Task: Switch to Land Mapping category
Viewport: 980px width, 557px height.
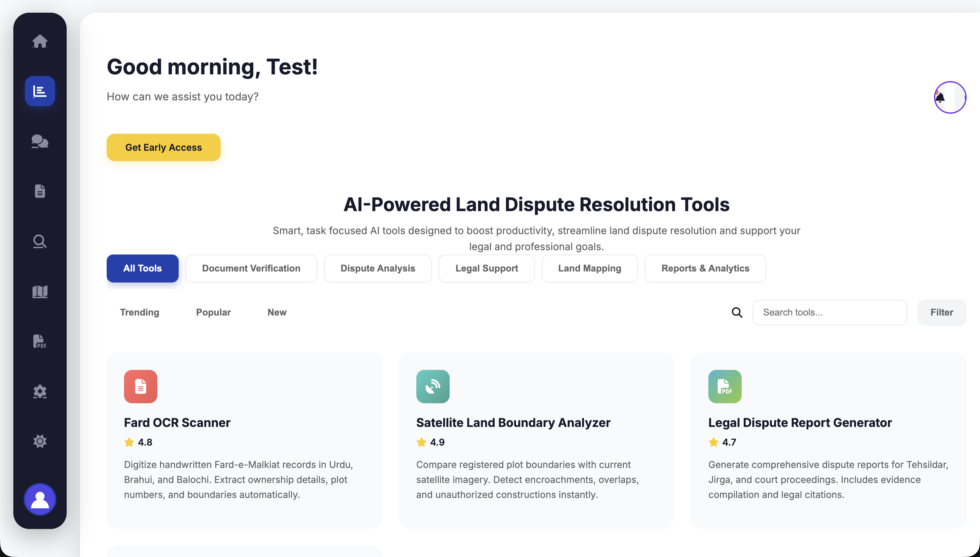Action: [x=589, y=268]
